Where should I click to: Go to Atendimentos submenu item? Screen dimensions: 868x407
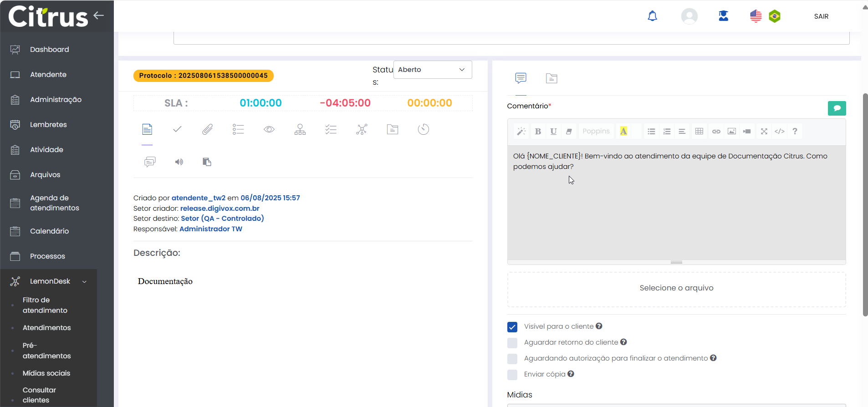(x=46, y=328)
